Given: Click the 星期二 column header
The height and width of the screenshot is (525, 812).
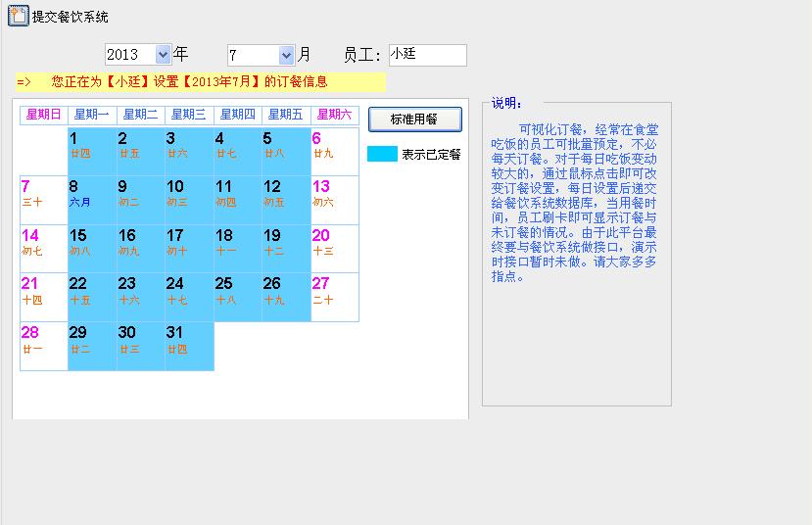Looking at the screenshot, I should [141, 115].
